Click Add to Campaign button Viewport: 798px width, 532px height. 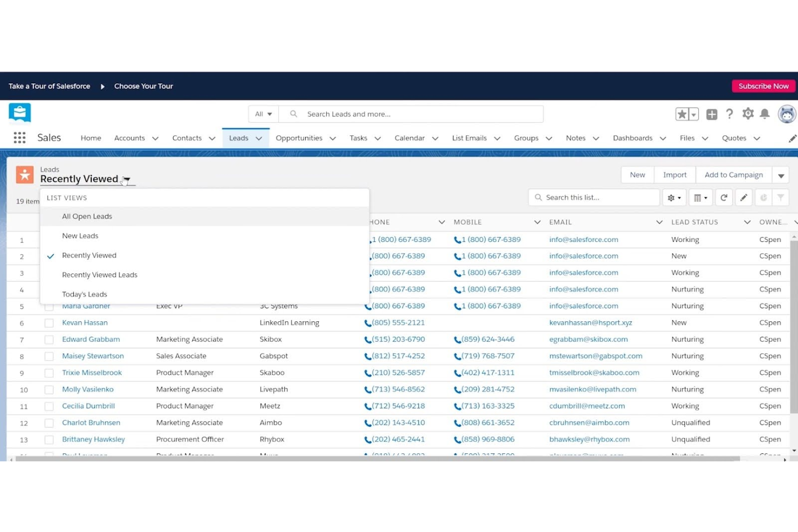733,175
